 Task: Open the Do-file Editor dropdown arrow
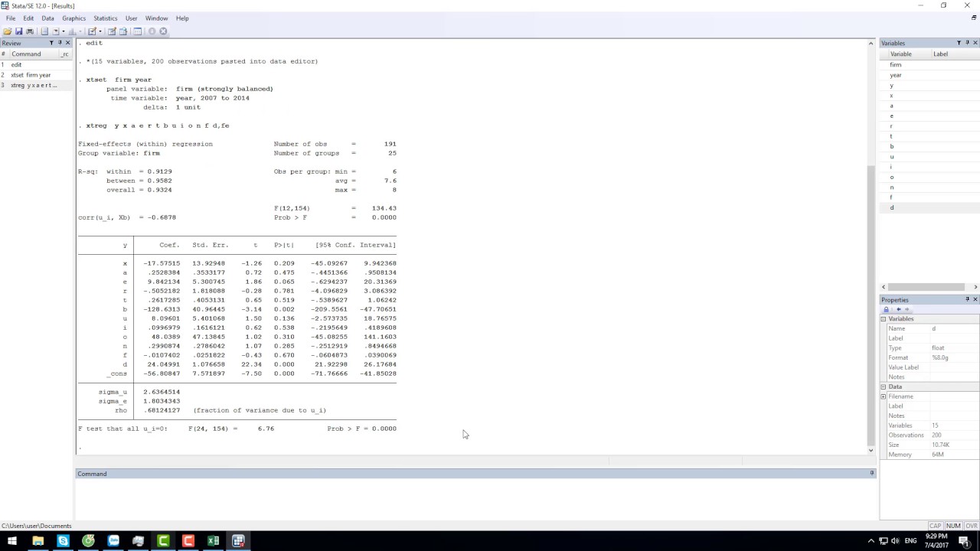coord(100,31)
